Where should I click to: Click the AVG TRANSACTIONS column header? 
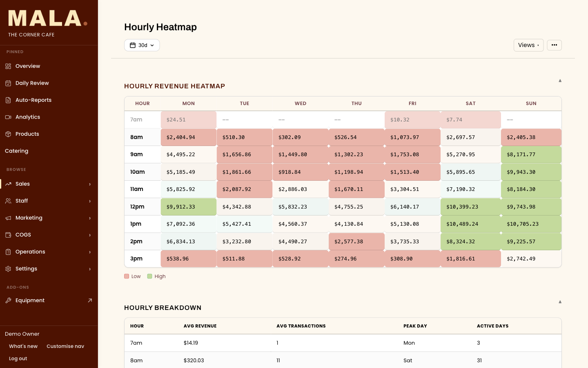[301, 326]
